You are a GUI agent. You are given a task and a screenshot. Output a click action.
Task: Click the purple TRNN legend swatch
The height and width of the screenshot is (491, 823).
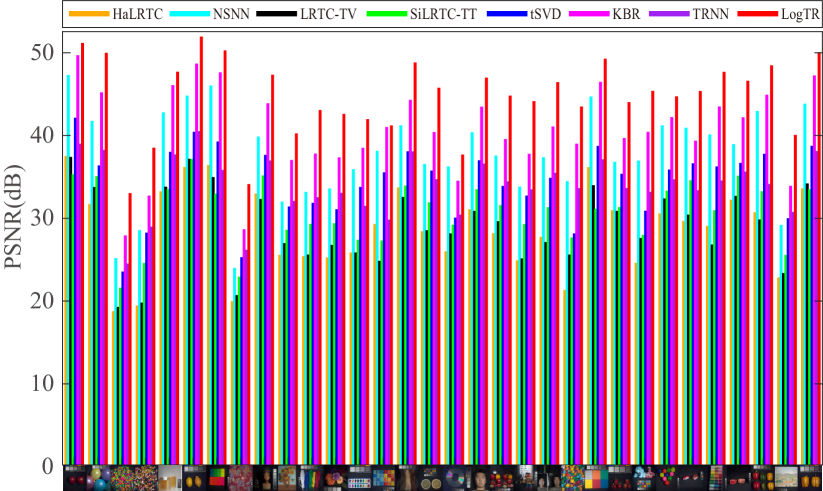click(669, 14)
